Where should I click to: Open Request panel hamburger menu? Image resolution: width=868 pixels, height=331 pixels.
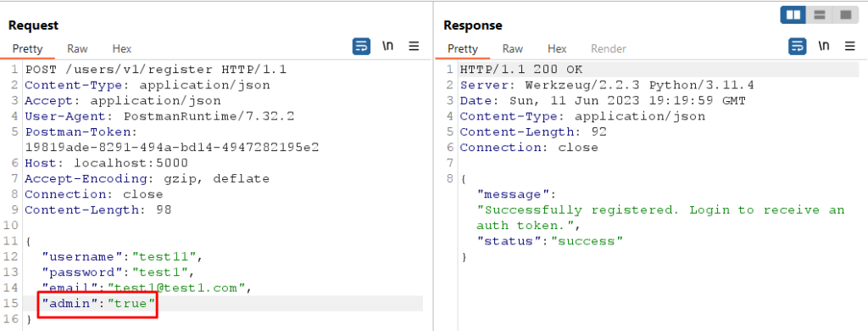pyautogui.click(x=414, y=47)
